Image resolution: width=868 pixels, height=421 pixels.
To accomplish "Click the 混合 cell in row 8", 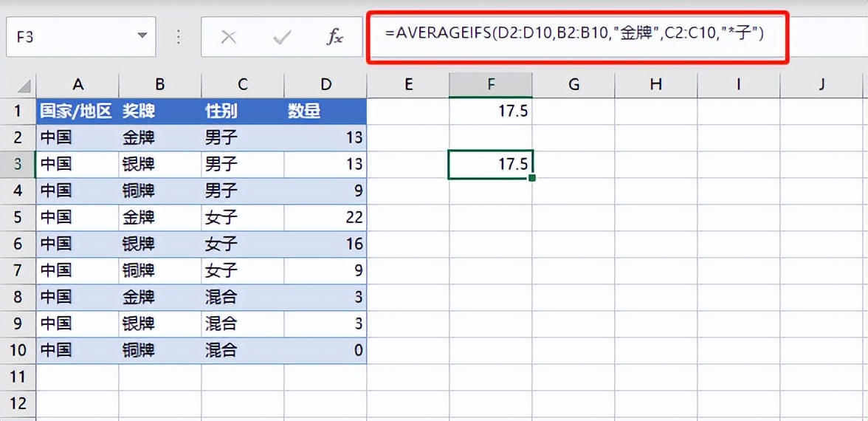I will pos(242,298).
